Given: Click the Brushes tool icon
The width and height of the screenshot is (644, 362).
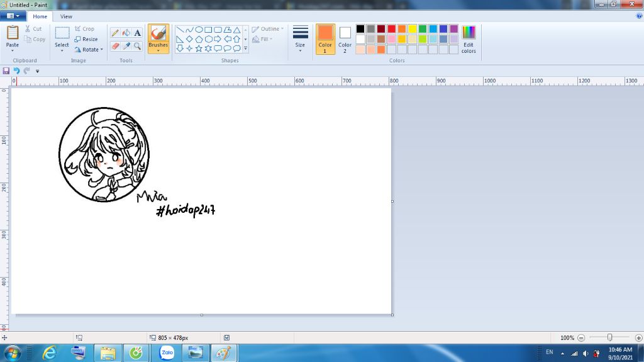Looking at the screenshot, I should 158,33.
